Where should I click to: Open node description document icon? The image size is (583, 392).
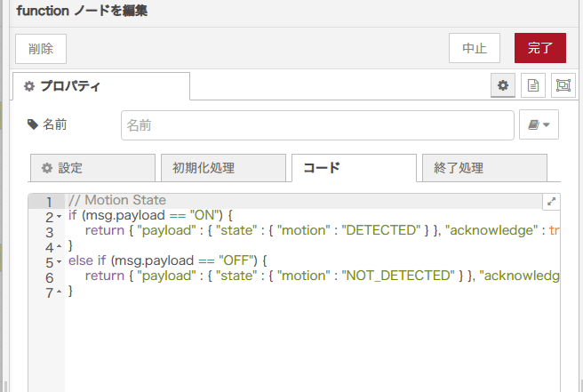point(533,85)
